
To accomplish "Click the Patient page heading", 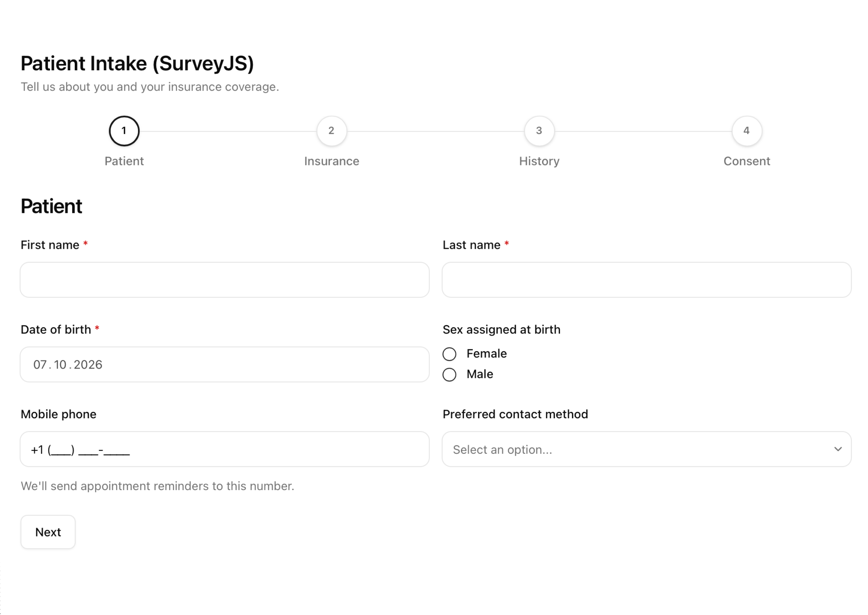I will click(x=52, y=206).
